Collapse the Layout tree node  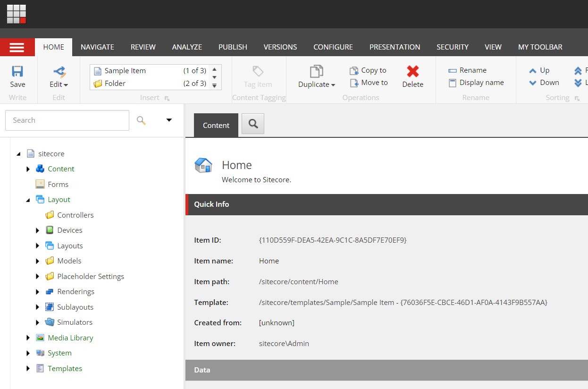[x=28, y=200]
